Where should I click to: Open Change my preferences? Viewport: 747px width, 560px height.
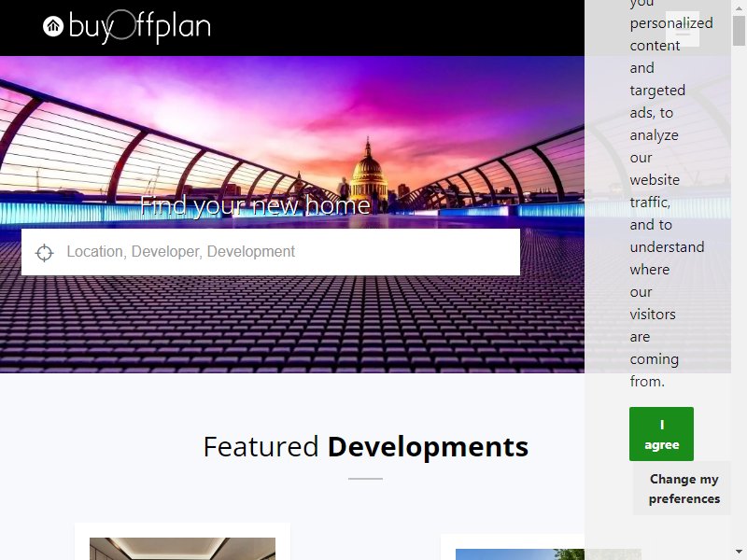click(x=684, y=488)
